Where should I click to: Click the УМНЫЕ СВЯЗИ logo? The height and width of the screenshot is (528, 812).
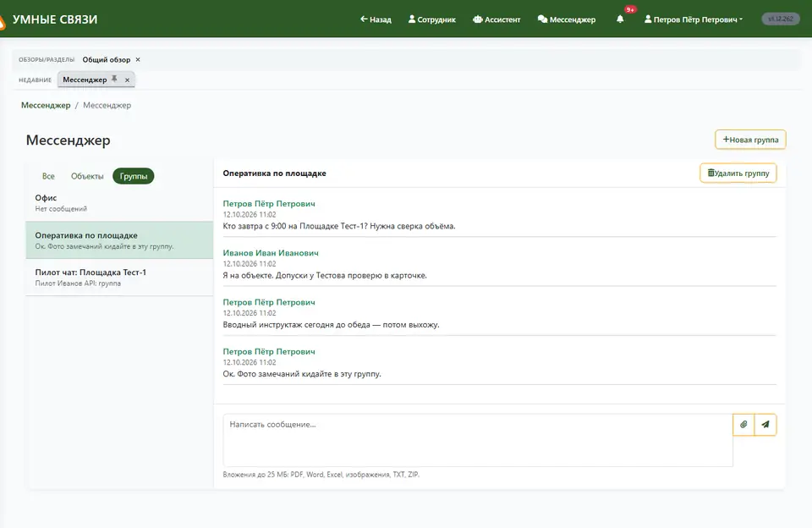pos(54,19)
